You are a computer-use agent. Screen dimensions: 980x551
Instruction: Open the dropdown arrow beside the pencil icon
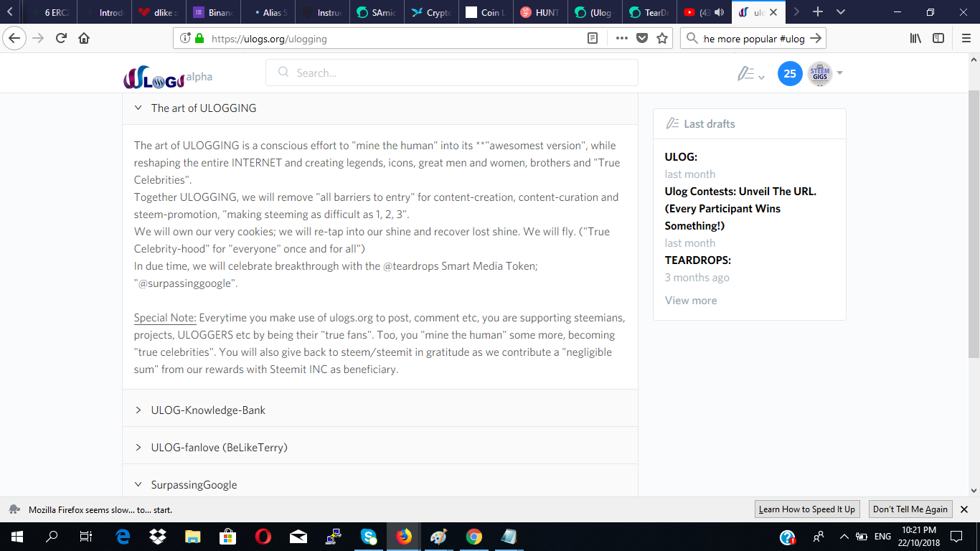click(x=761, y=77)
